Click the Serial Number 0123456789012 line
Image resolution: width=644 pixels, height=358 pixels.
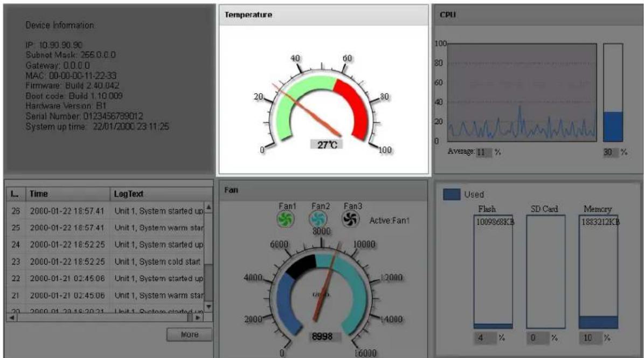[84, 116]
